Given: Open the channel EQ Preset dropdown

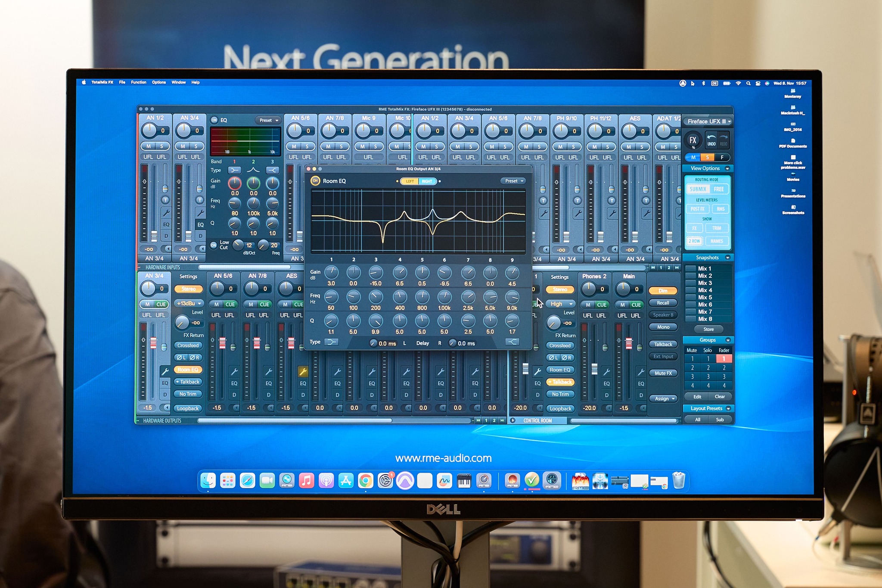Looking at the screenshot, I should (267, 120).
